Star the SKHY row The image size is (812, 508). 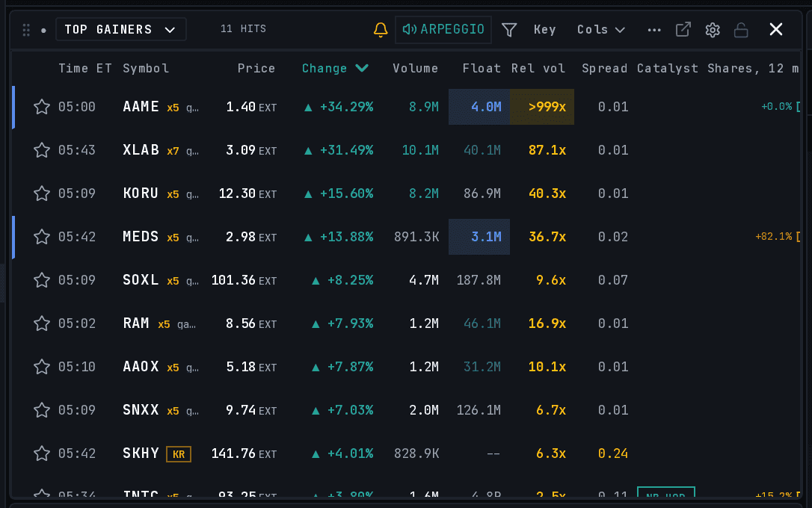pos(42,453)
